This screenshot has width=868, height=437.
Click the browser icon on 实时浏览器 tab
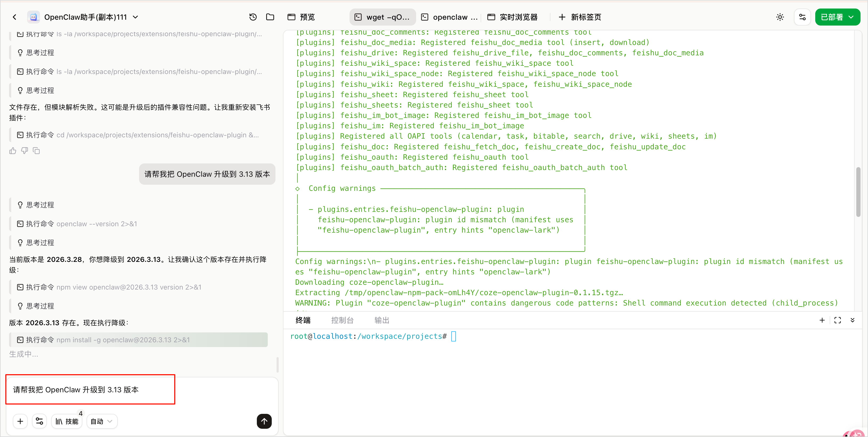pyautogui.click(x=491, y=17)
